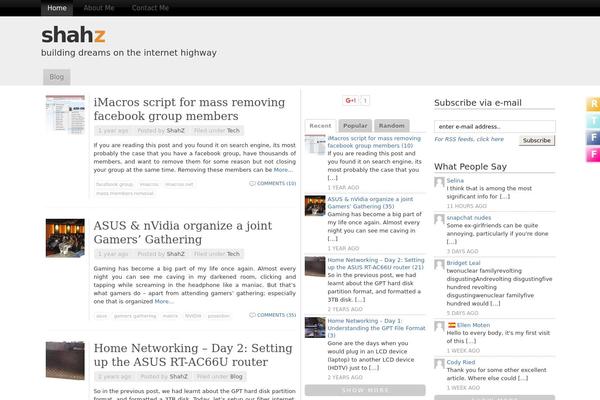The height and width of the screenshot is (400, 600).
Task: Switch to the Recent tab
Action: (320, 126)
